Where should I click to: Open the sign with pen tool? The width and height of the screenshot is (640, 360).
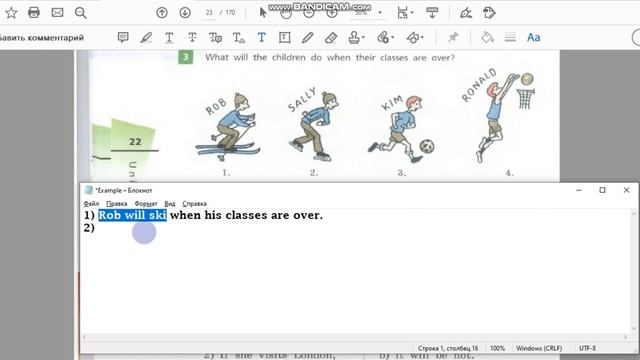[x=466, y=13]
